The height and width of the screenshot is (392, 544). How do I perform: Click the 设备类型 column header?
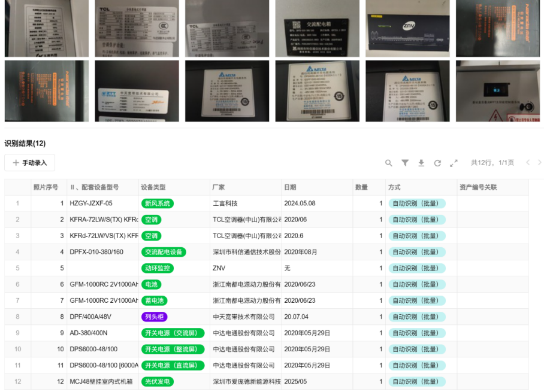point(153,187)
